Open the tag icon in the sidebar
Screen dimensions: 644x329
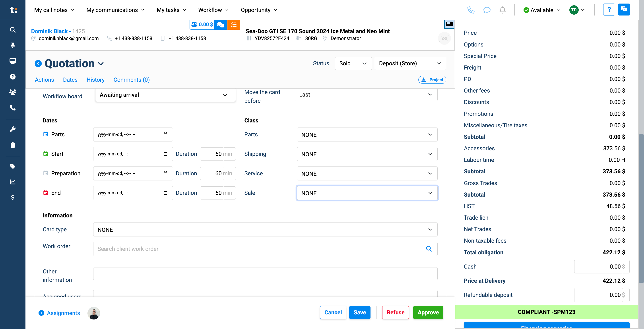[x=12, y=166]
